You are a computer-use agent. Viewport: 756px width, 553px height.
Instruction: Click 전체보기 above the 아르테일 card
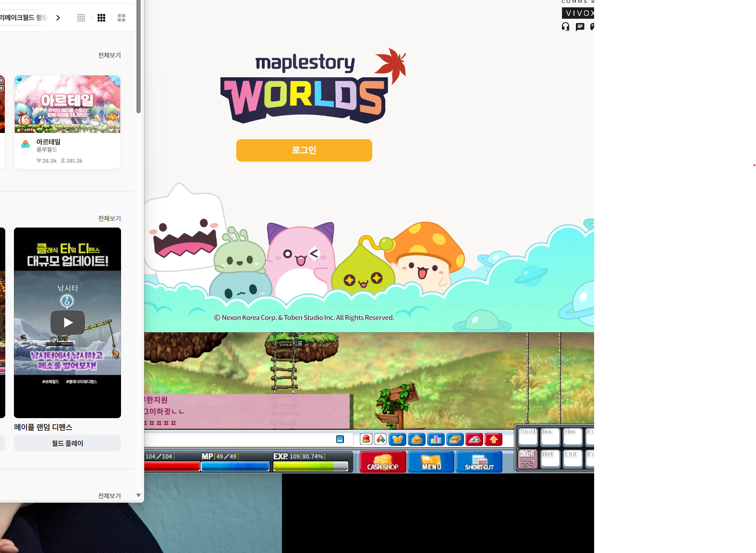(110, 55)
